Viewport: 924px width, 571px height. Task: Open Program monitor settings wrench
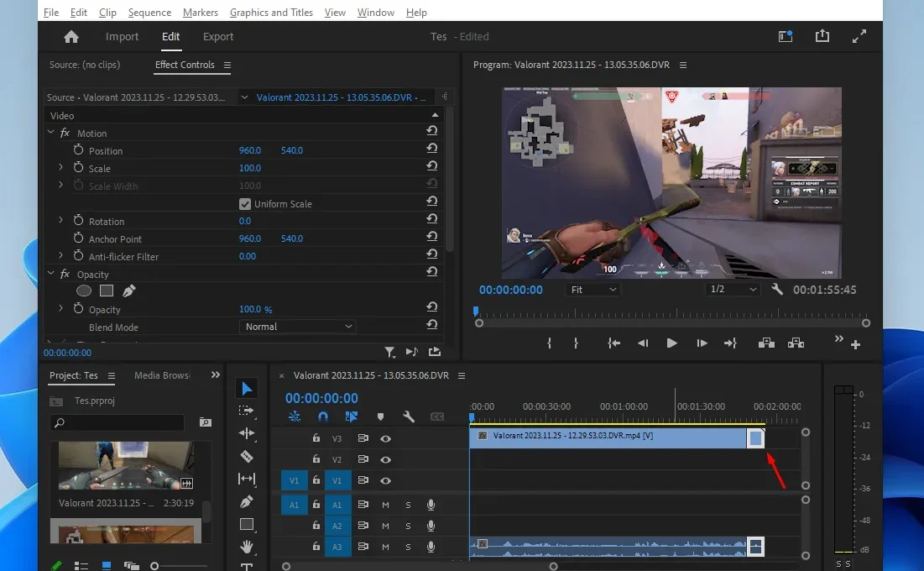click(x=777, y=289)
